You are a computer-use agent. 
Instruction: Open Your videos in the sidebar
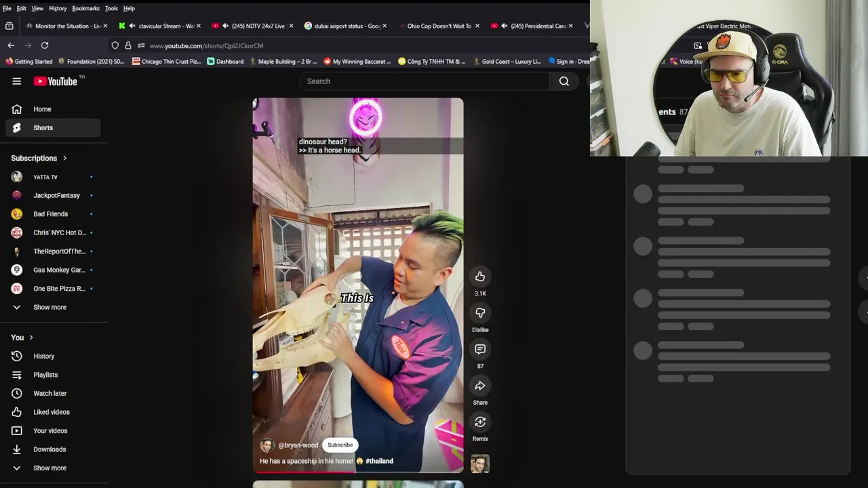[x=53, y=430]
